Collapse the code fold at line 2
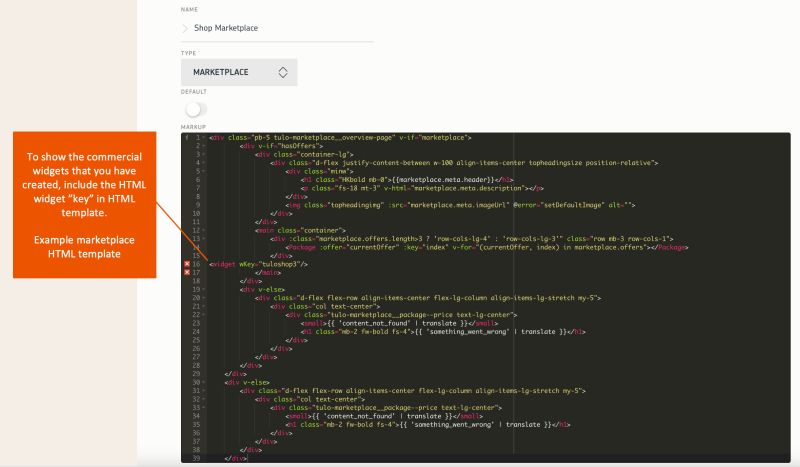 pyautogui.click(x=204, y=146)
